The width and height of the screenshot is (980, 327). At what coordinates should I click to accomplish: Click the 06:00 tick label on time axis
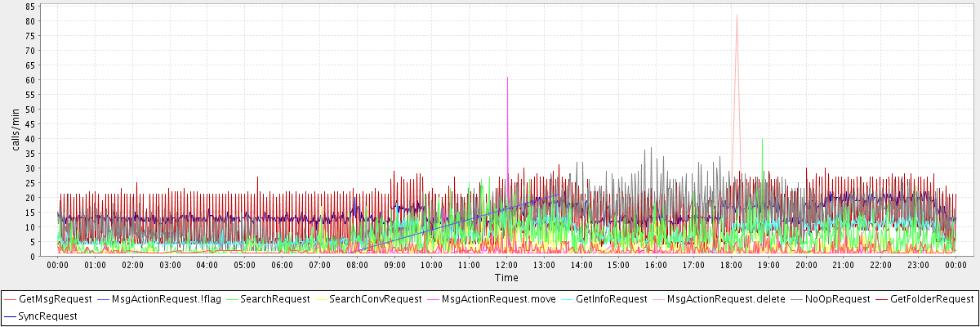[x=282, y=266]
